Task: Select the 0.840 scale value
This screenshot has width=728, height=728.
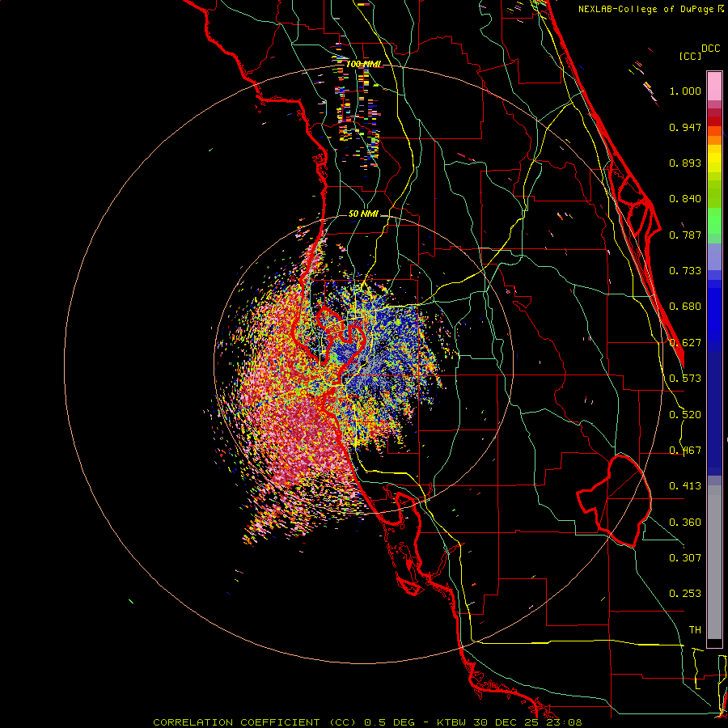Action: point(685,199)
